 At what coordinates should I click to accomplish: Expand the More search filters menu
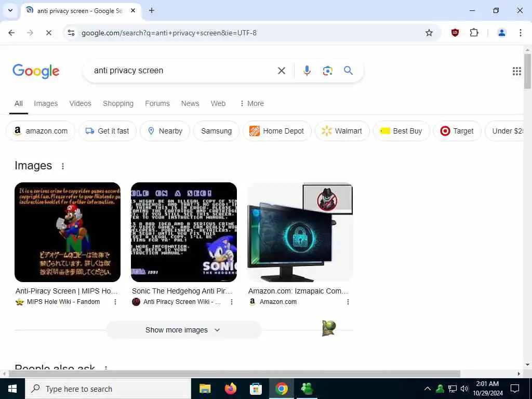pos(252,103)
